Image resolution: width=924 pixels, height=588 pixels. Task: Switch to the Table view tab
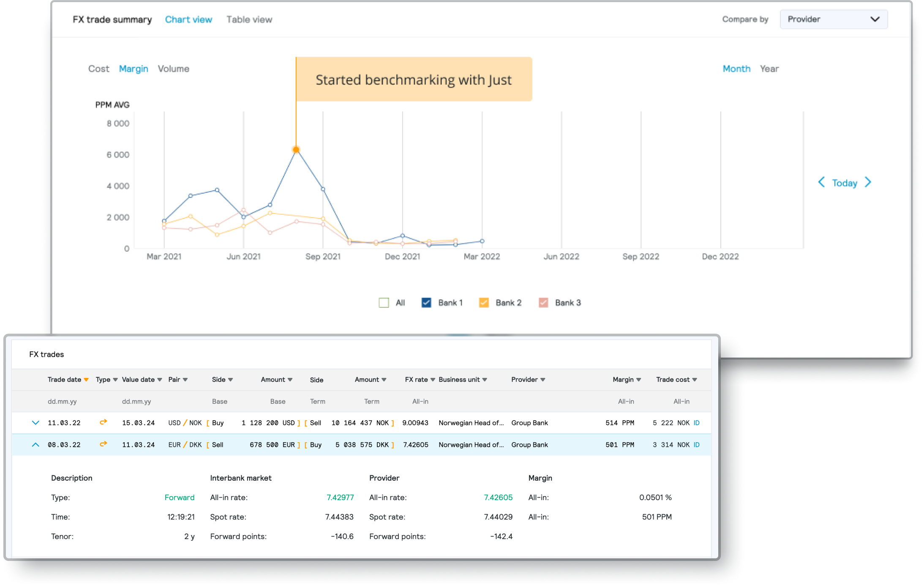(249, 19)
